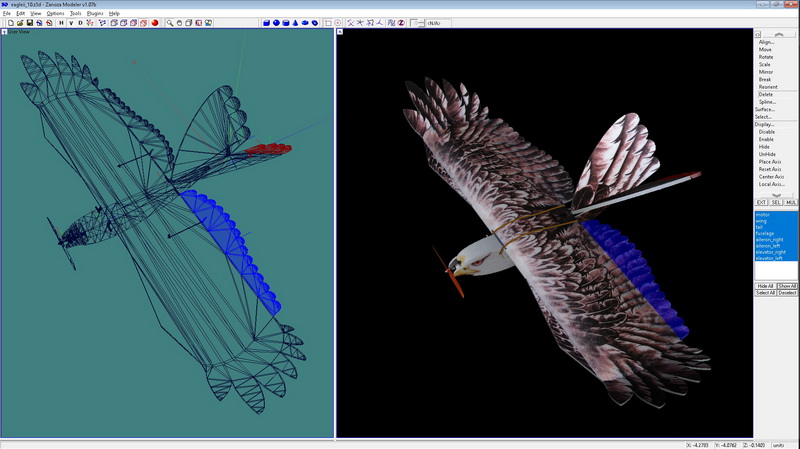Toggle the SEL mode button

(x=776, y=202)
